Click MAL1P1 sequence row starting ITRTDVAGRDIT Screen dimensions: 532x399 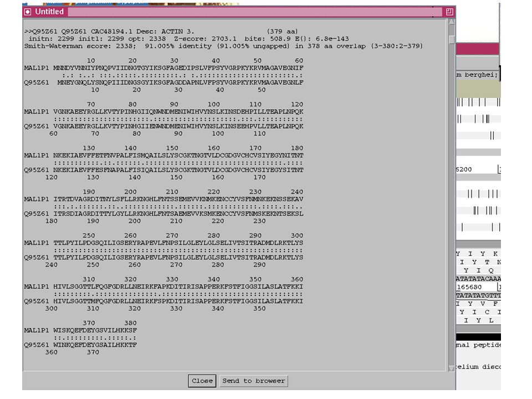[x=163, y=199]
